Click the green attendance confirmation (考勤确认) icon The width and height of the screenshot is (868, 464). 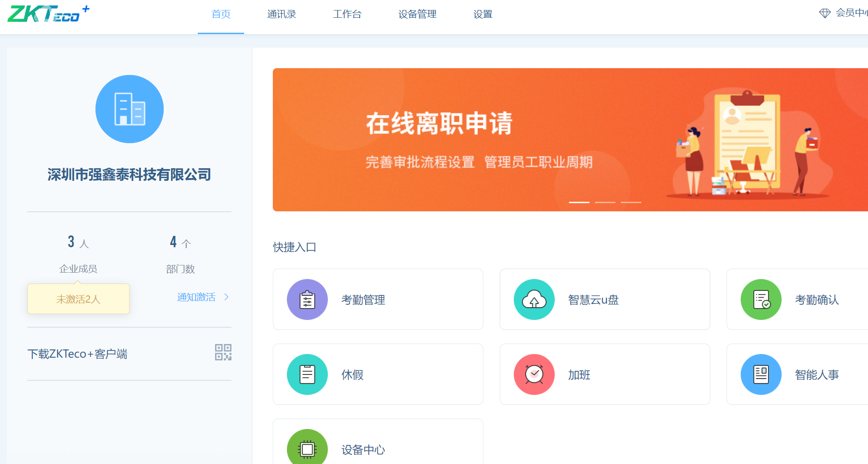761,299
